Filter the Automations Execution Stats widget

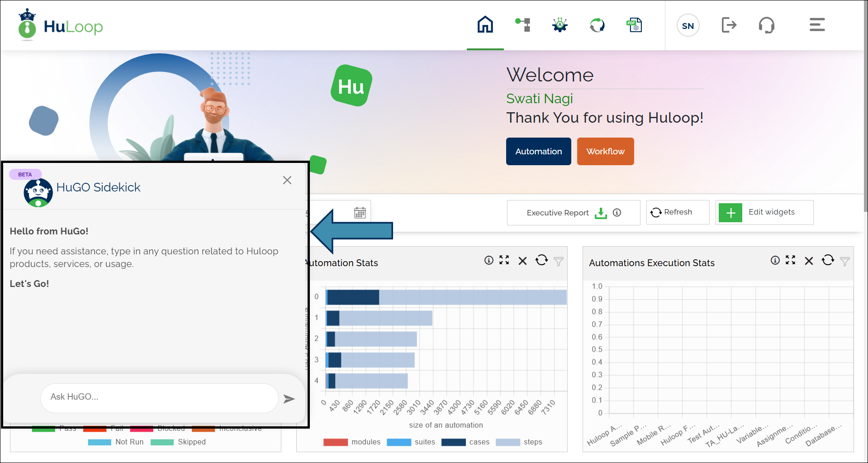pyautogui.click(x=845, y=262)
